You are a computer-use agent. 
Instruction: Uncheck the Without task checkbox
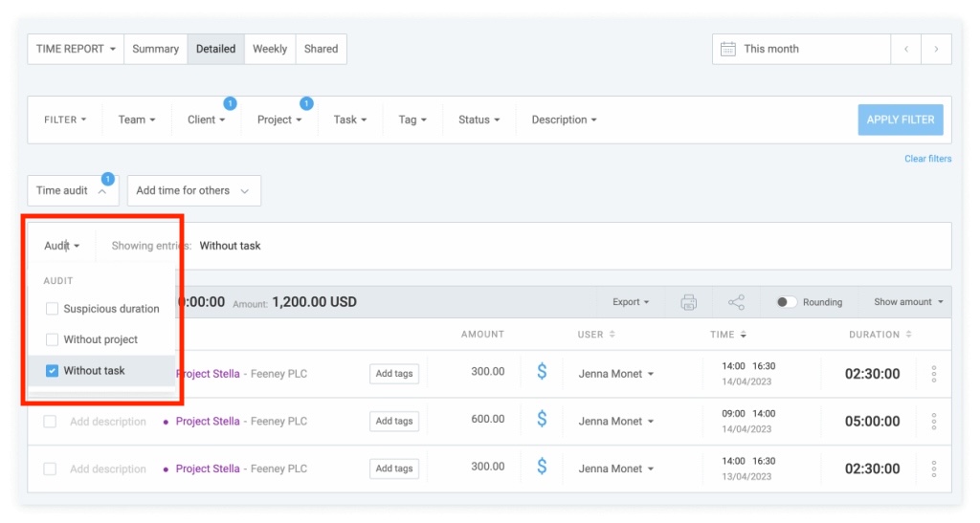click(53, 370)
